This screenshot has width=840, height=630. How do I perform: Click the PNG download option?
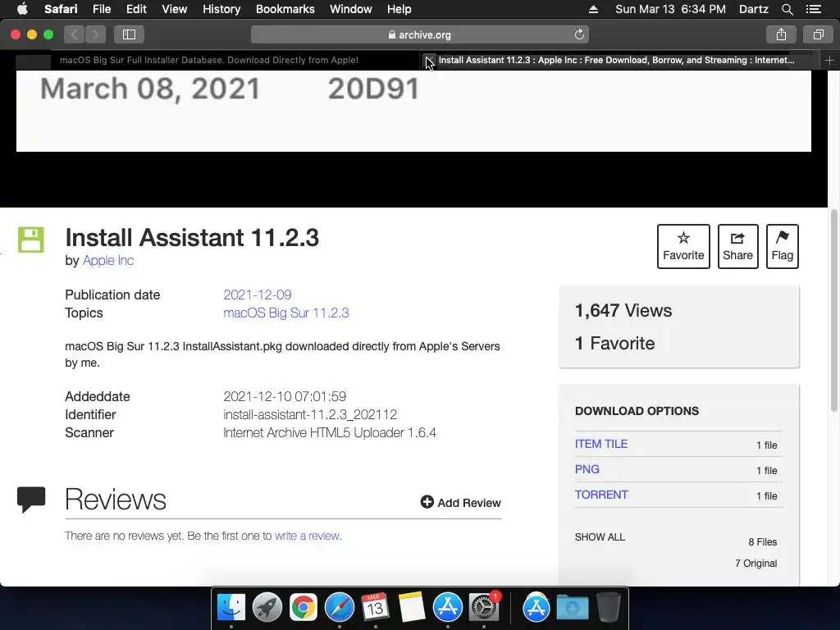(x=587, y=469)
